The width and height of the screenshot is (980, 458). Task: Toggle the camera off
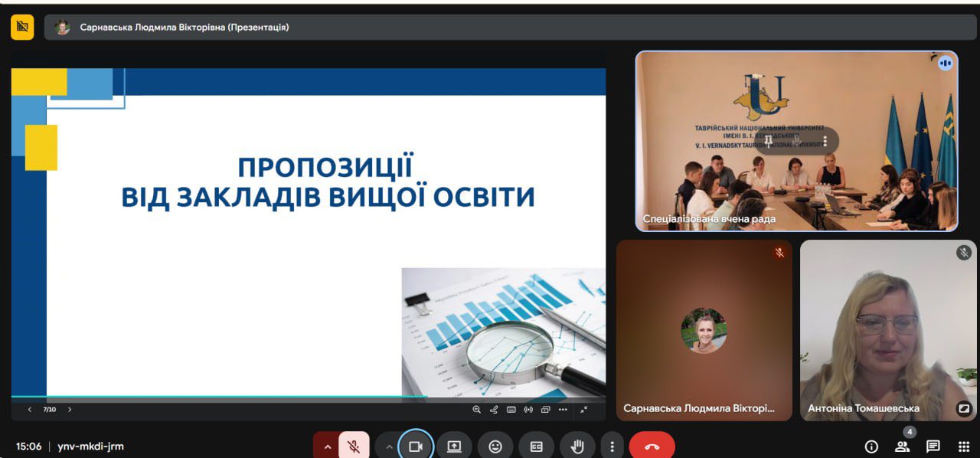(416, 447)
